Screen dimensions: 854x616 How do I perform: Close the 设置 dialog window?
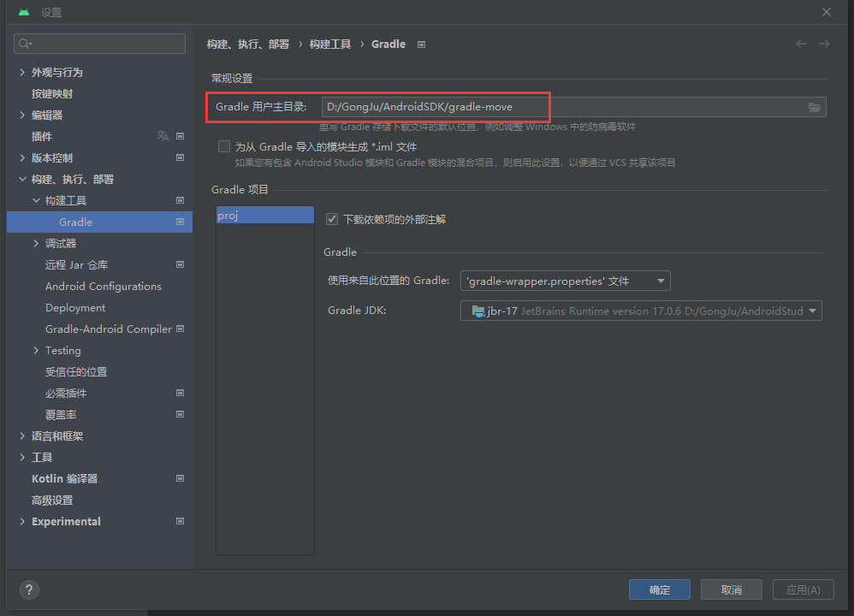tap(827, 12)
